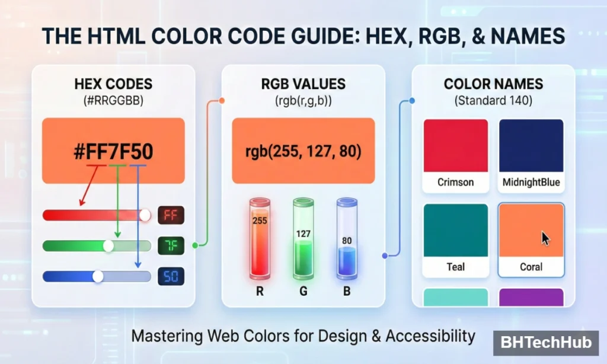Select the B test tube showing 80
607x364 pixels.
pyautogui.click(x=346, y=237)
